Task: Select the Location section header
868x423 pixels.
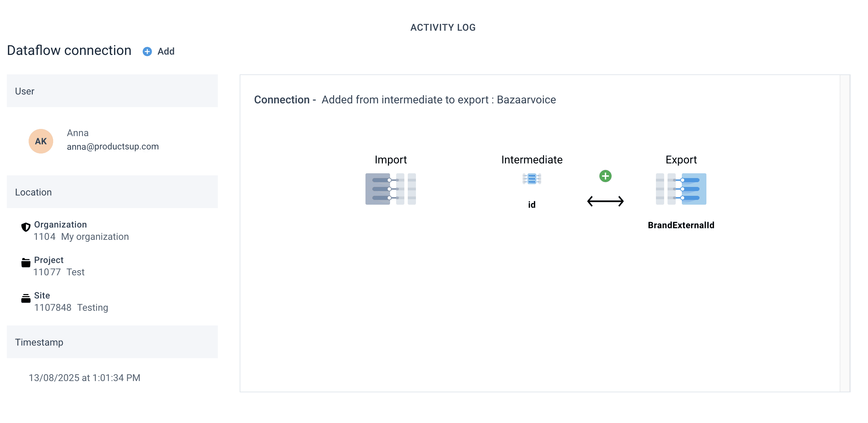Action: [x=112, y=192]
